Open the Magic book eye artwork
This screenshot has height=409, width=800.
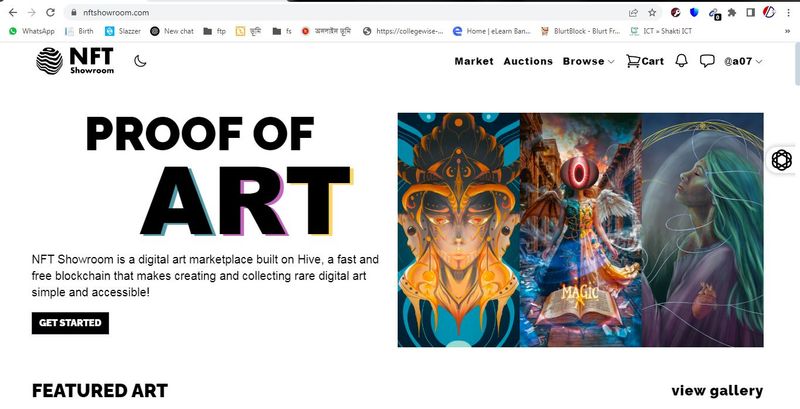(581, 230)
